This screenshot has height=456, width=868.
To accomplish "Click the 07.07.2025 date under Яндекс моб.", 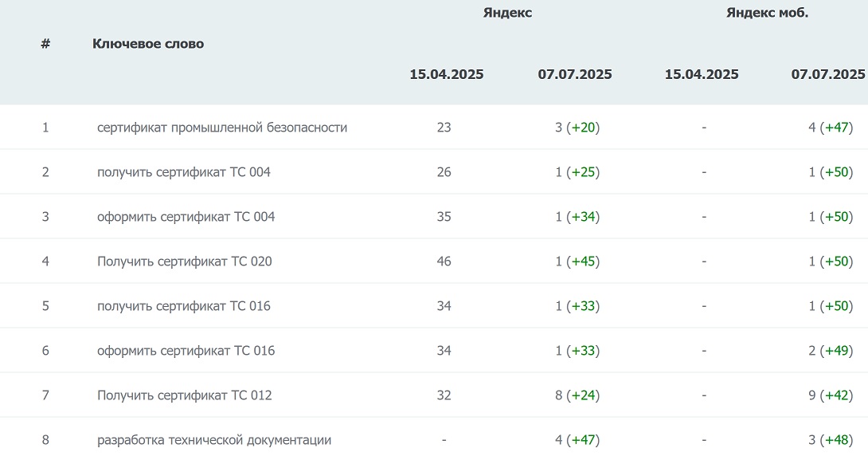I will click(828, 74).
